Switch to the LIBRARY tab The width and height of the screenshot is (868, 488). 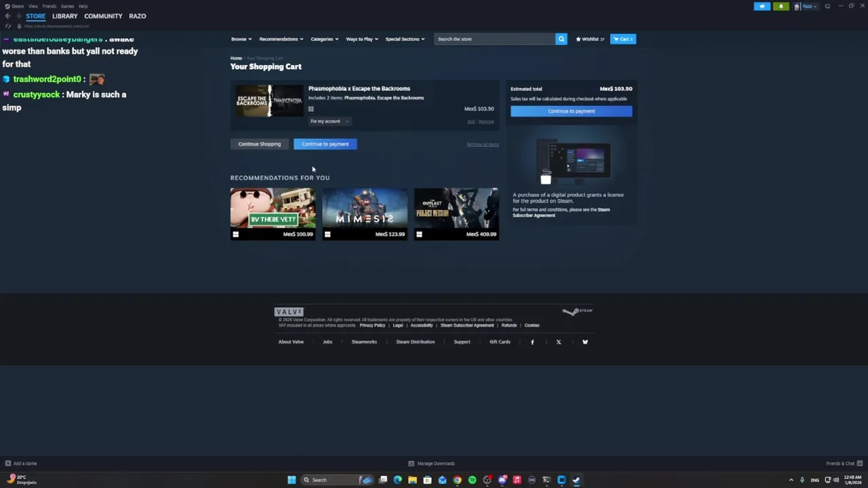(64, 16)
